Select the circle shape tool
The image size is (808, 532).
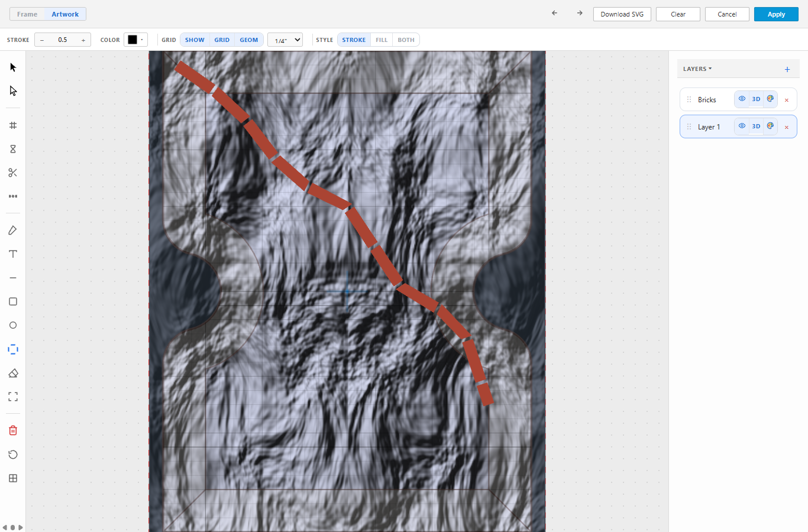point(13,325)
